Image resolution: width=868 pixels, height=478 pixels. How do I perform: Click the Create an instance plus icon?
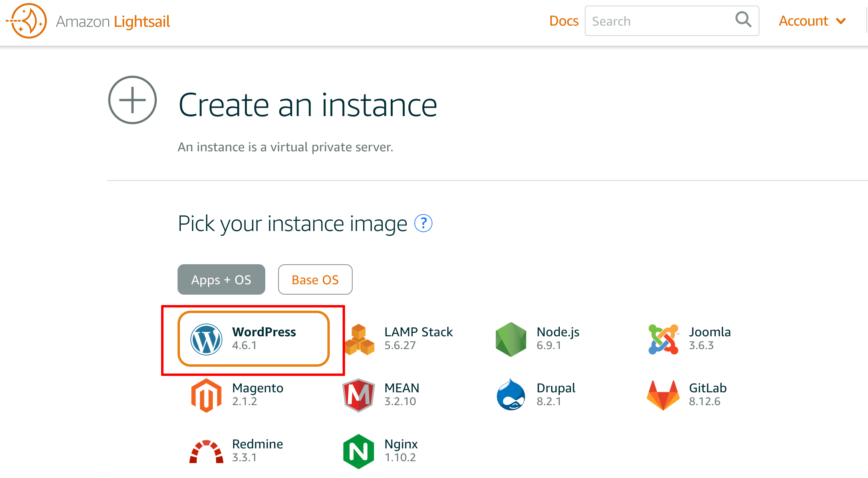[x=132, y=100]
